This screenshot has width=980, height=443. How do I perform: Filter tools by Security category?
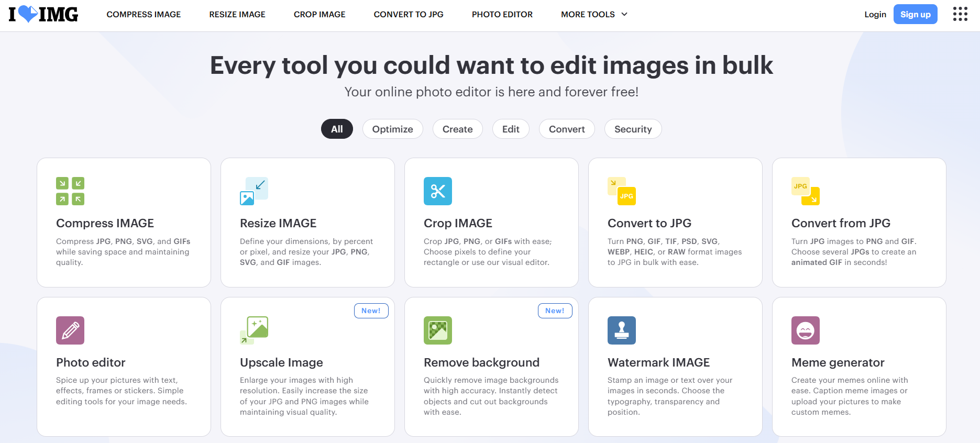tap(633, 129)
